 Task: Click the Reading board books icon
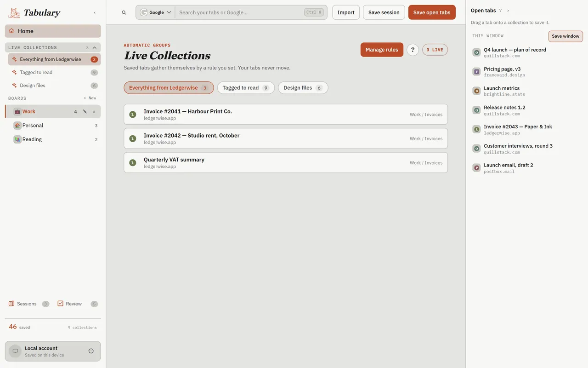[17, 139]
